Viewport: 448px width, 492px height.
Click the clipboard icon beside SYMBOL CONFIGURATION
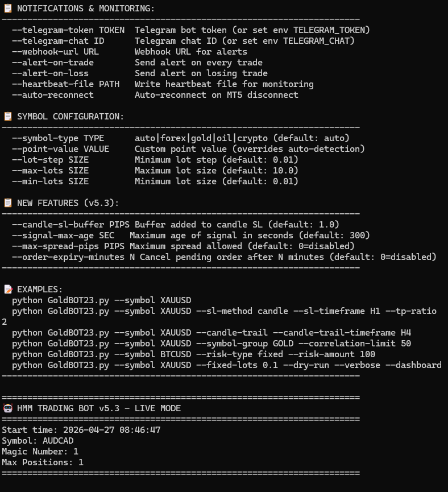click(x=8, y=116)
